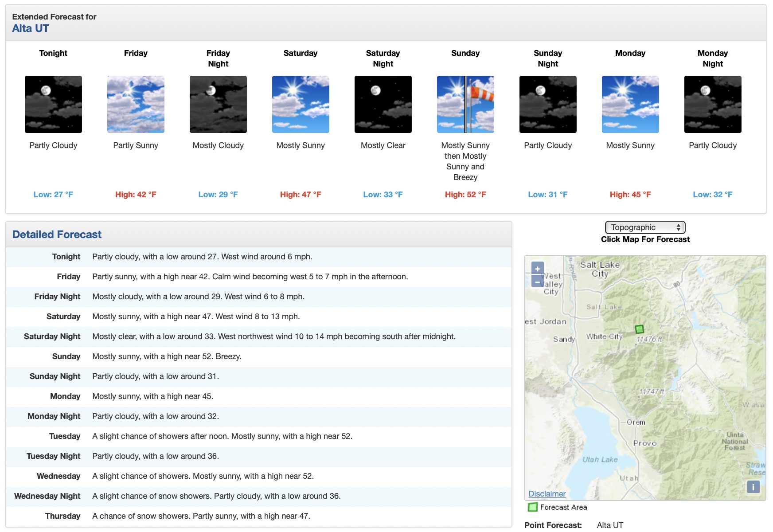Click the Sunday breezy windsock icon

click(465, 104)
